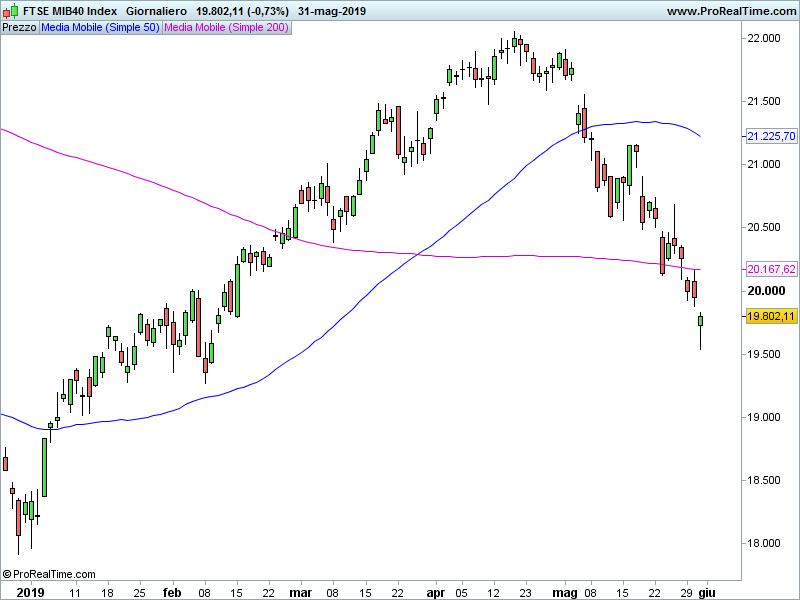Select the Media Mobile (Simple 50) legend tab

tap(101, 28)
